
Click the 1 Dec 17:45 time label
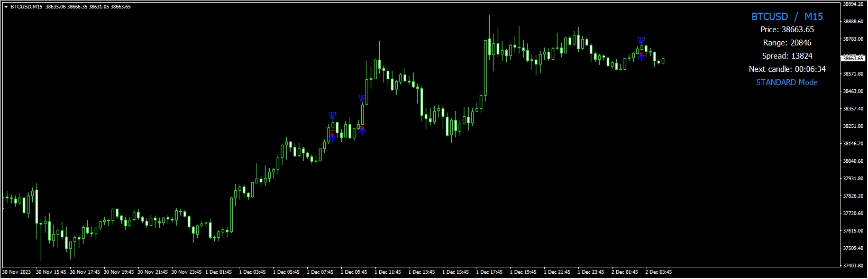coord(489,273)
